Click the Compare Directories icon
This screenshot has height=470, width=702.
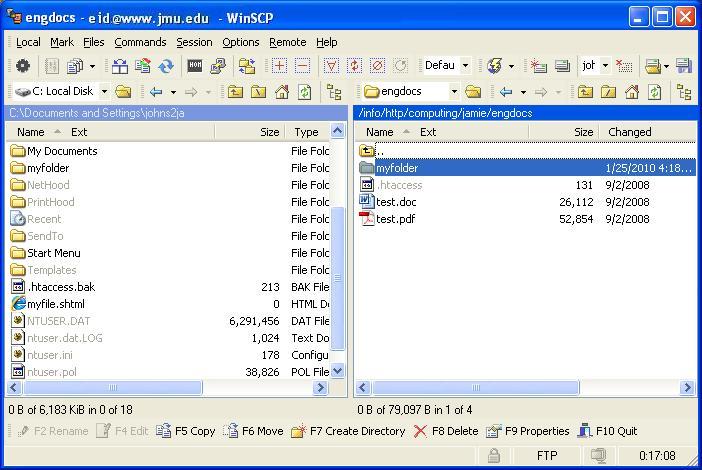[x=120, y=66]
